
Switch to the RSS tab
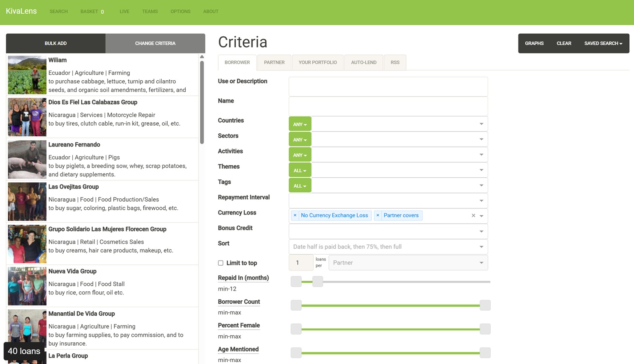pyautogui.click(x=395, y=62)
